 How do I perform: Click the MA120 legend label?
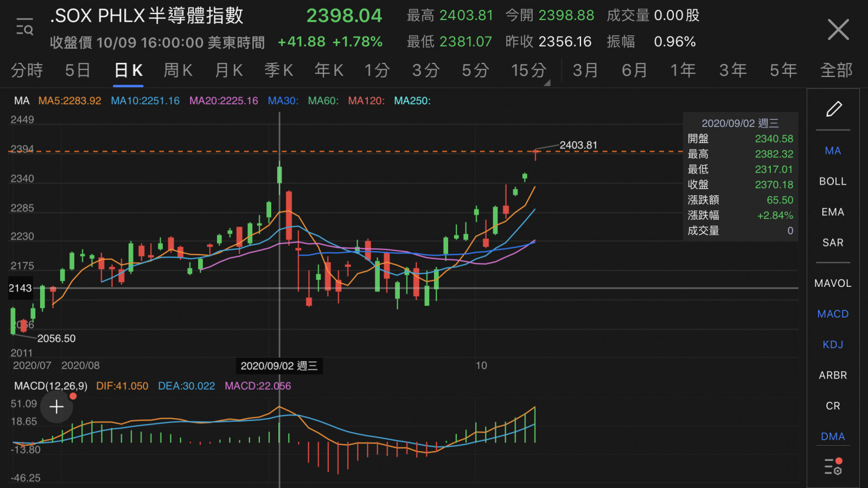366,101
